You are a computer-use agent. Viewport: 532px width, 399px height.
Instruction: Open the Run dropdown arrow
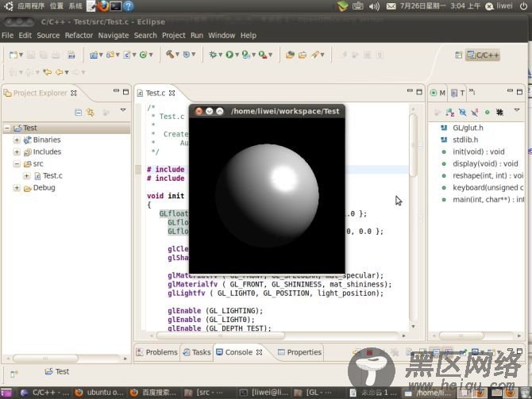237,55
